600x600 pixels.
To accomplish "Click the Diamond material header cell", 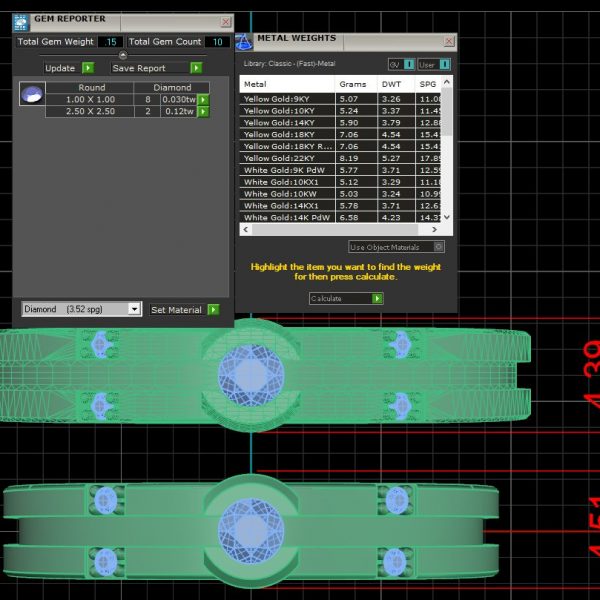I will click(x=172, y=88).
